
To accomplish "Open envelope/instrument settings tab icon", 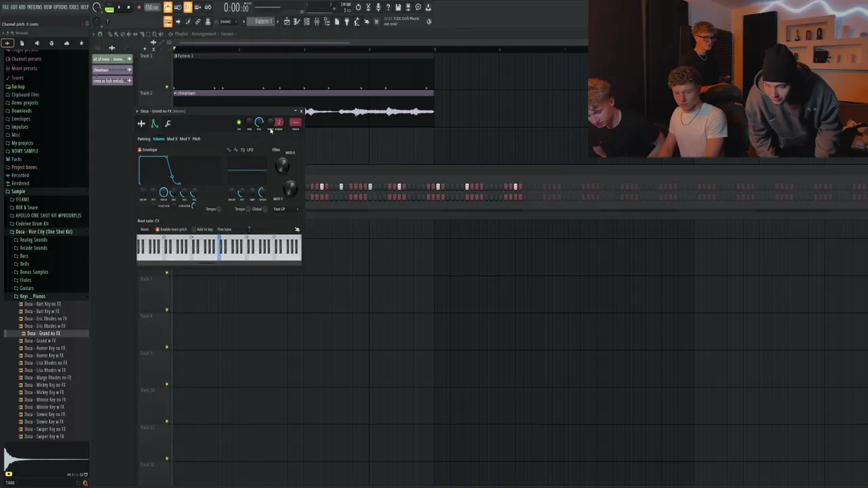I will [x=155, y=123].
